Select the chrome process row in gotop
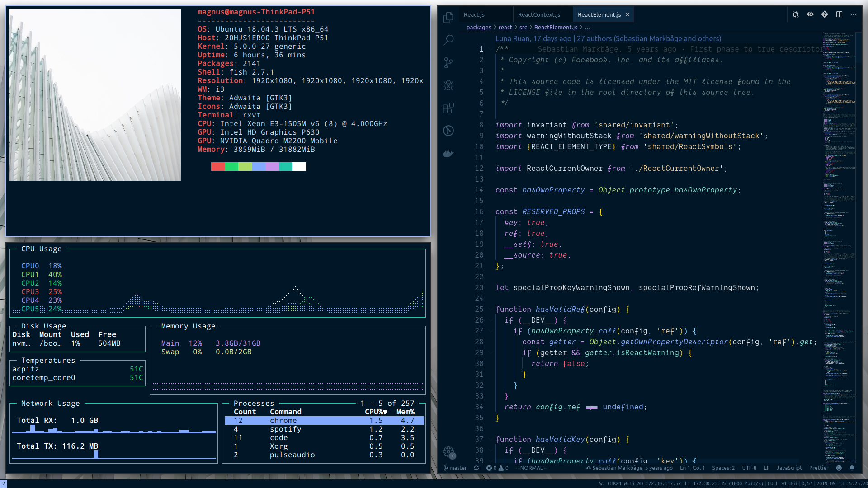The width and height of the screenshot is (868, 488). tap(324, 421)
